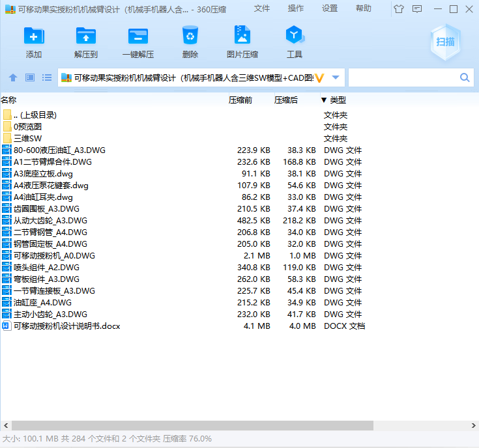
Task: Select file A1二节臂焊合件.DWG
Action: tap(53, 161)
